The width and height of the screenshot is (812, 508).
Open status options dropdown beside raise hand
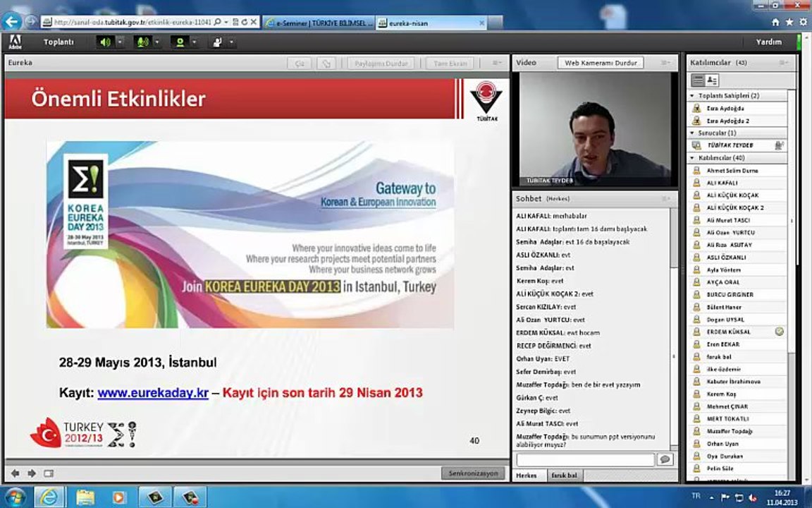pyautogui.click(x=231, y=42)
